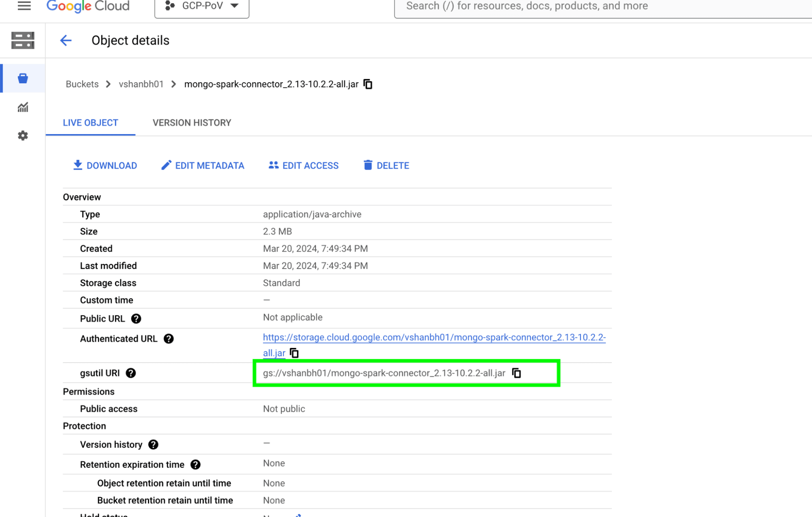Click the DELETE button

[386, 165]
